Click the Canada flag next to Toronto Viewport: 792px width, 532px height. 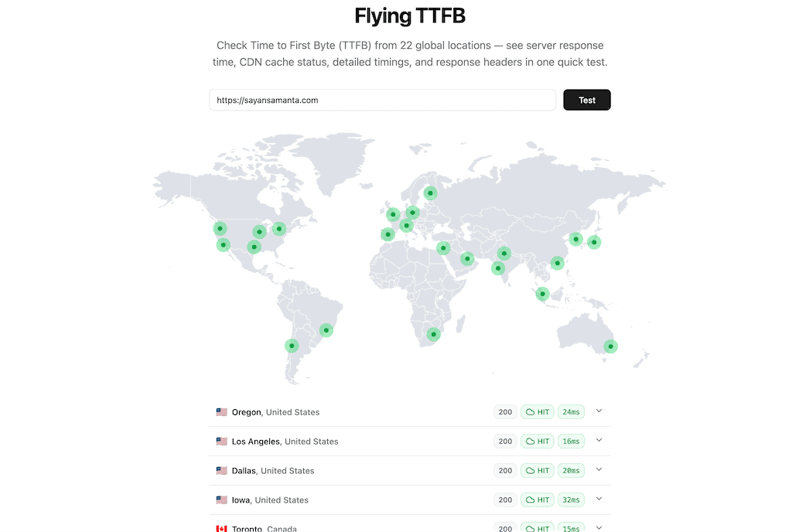[220, 528]
